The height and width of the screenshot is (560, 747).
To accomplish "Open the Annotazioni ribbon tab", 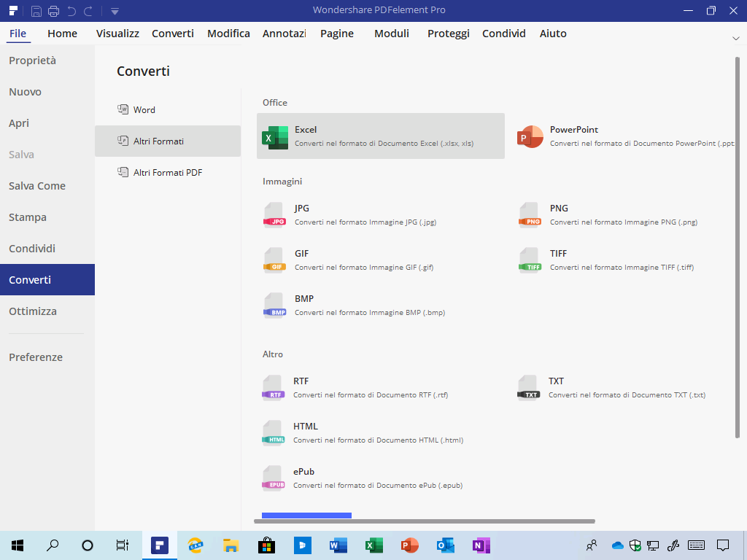I will [x=285, y=34].
